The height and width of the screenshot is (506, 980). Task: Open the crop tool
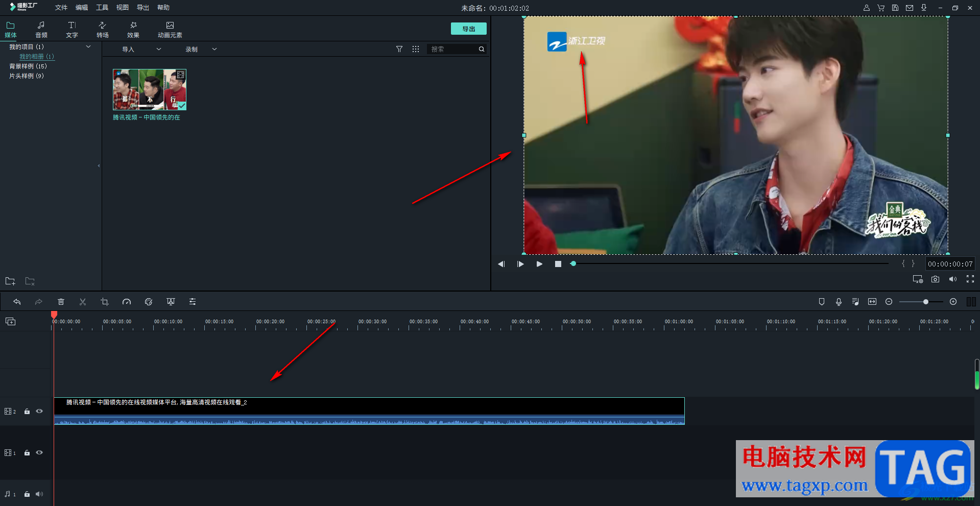105,302
